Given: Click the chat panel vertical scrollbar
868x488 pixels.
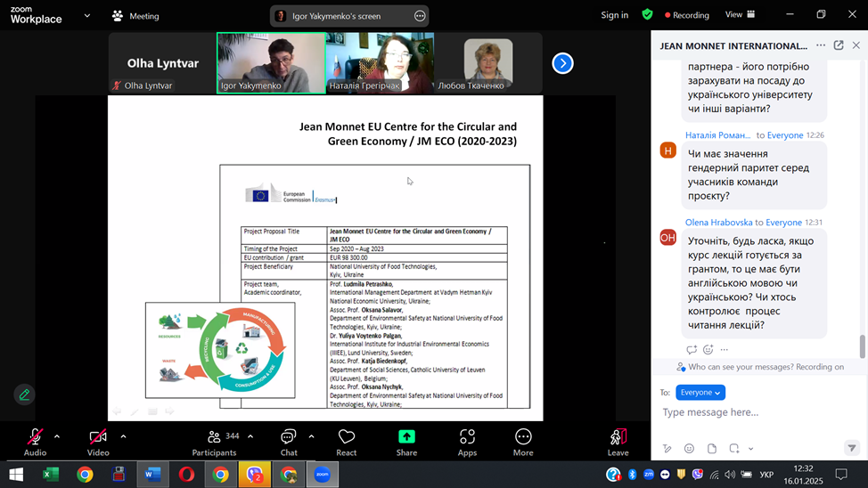Looking at the screenshot, I should coord(862,346).
